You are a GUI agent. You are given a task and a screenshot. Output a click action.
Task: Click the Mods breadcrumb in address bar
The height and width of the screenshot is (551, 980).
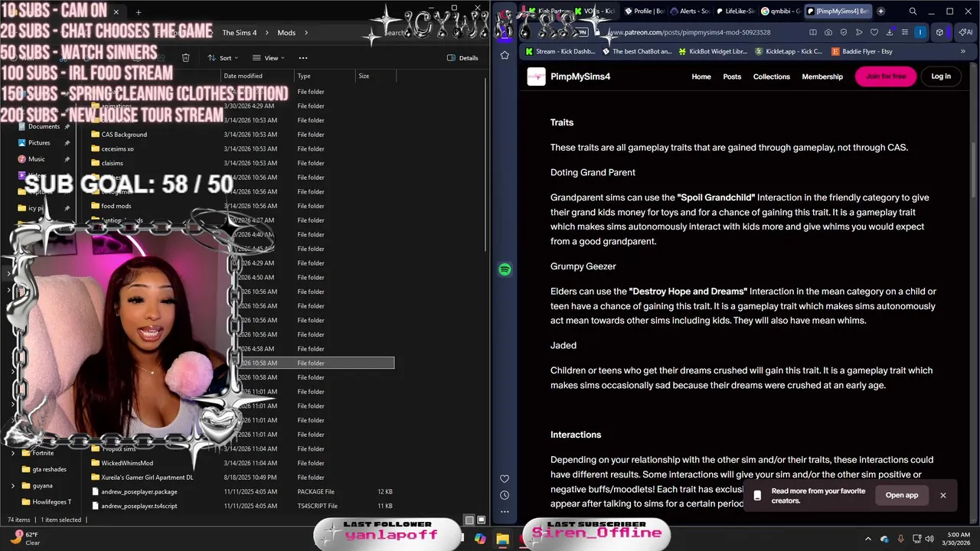[286, 33]
